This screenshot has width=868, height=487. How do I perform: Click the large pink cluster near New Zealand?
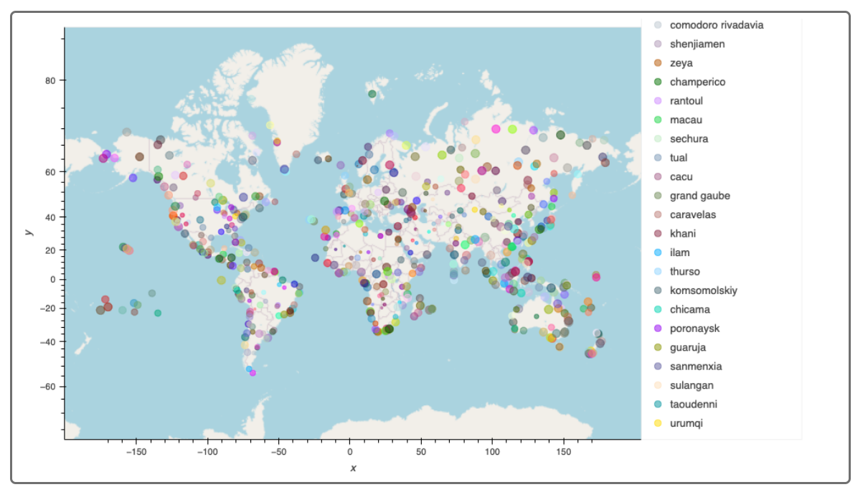(x=592, y=354)
